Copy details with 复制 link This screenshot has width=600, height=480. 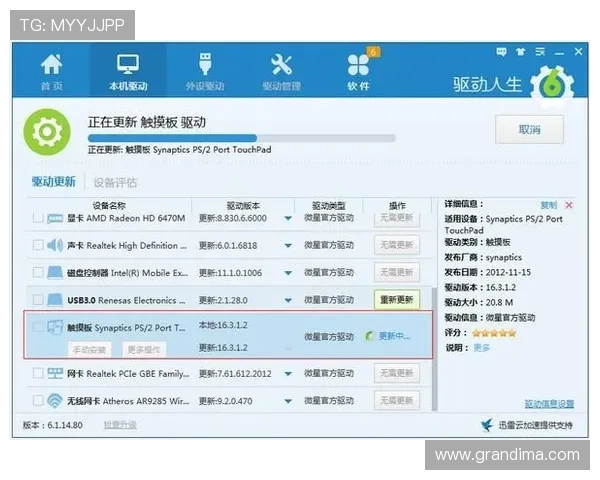coord(549,205)
